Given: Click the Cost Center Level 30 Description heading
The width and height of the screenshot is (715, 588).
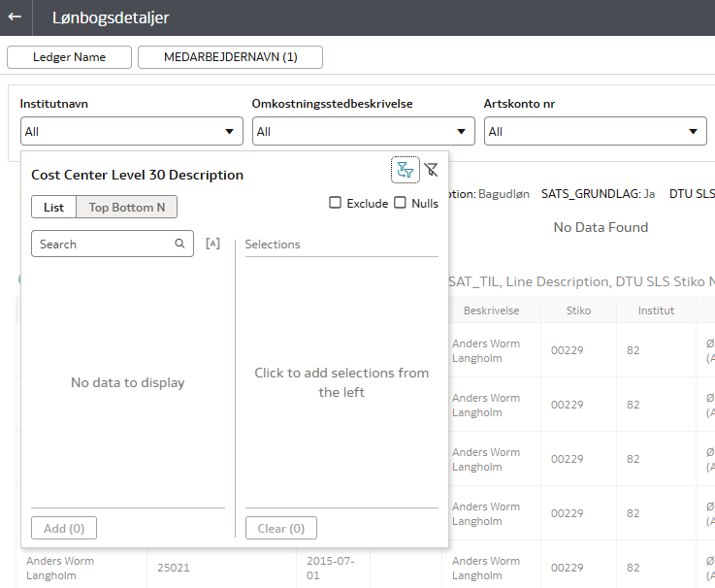Looking at the screenshot, I should (137, 175).
